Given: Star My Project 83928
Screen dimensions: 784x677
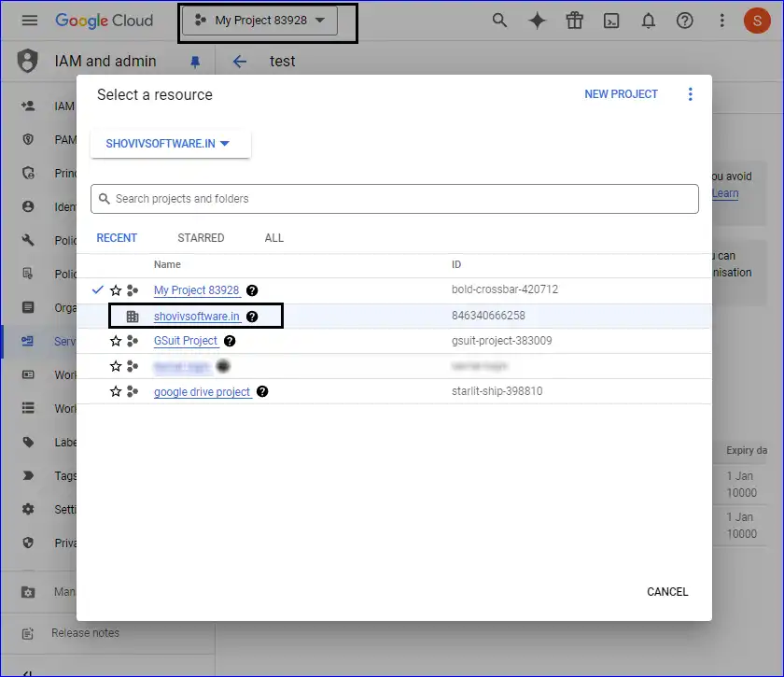Looking at the screenshot, I should click(x=116, y=290).
